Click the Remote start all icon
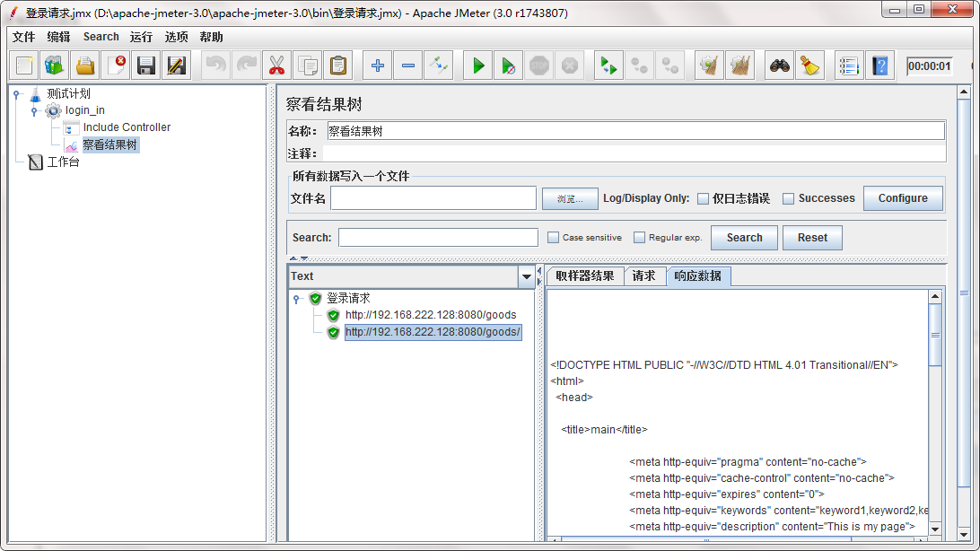980x551 pixels. tap(608, 65)
